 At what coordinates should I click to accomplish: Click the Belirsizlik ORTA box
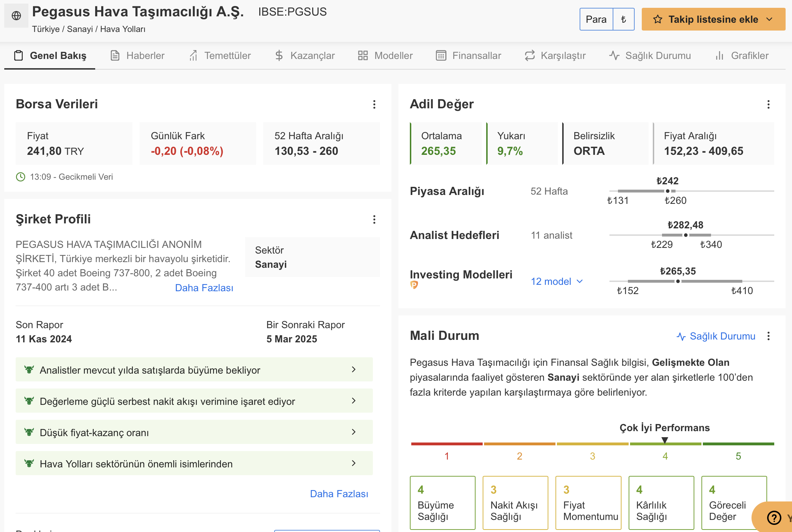[605, 143]
